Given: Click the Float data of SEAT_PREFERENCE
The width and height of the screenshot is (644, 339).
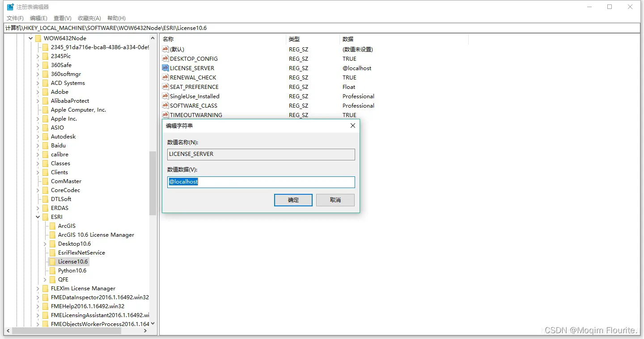Looking at the screenshot, I should tap(349, 87).
